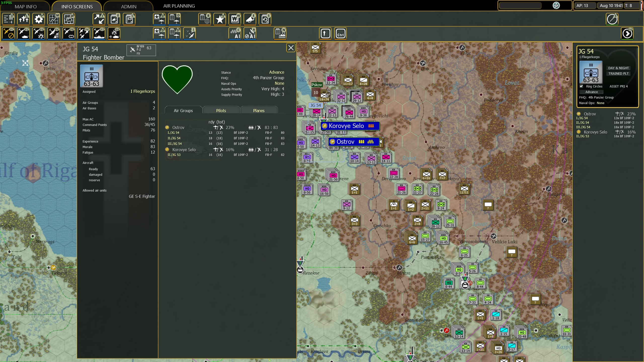The image size is (644, 362).
Task: Switch to the ADMIN tab
Action: (x=129, y=7)
